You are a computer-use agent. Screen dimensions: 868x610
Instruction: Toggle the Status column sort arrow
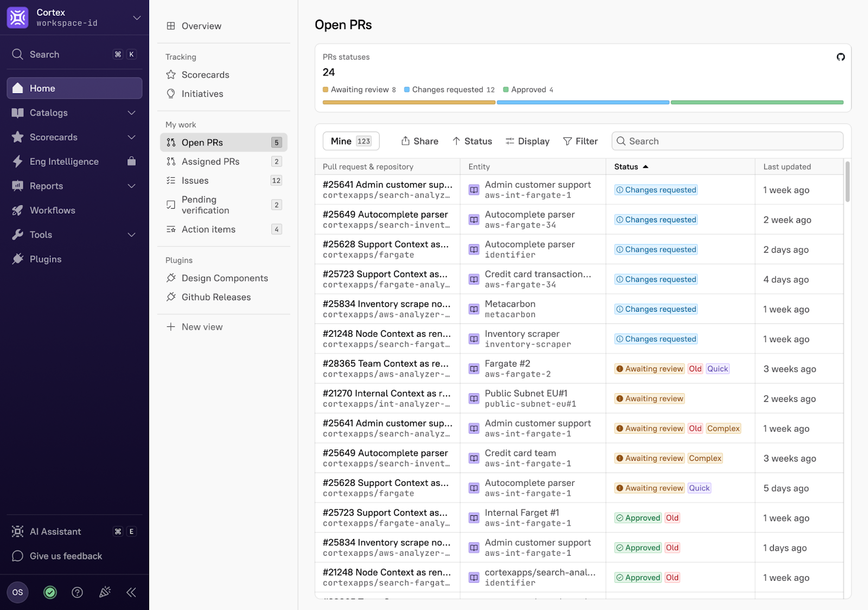coord(646,167)
